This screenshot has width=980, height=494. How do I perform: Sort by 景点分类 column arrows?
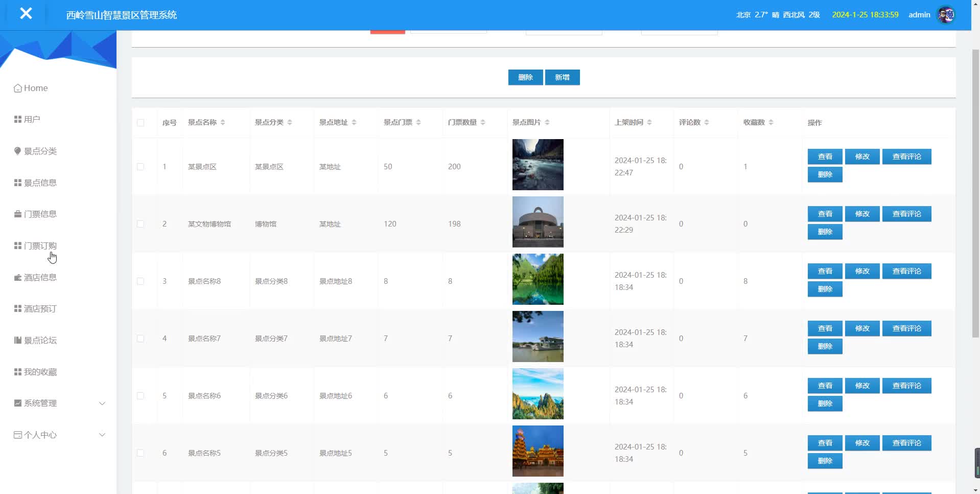[x=290, y=122]
